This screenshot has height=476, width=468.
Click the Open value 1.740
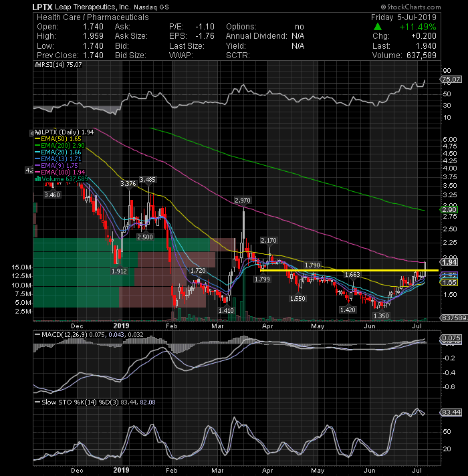[93, 27]
